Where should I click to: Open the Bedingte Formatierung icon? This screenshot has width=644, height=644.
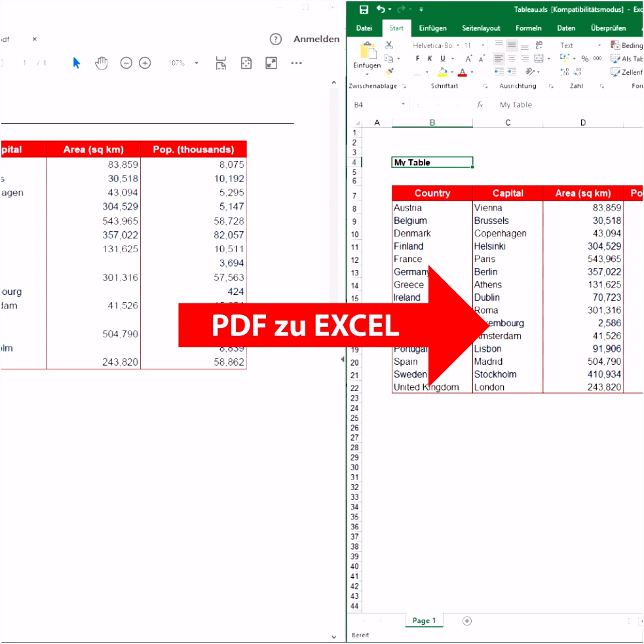pos(615,45)
